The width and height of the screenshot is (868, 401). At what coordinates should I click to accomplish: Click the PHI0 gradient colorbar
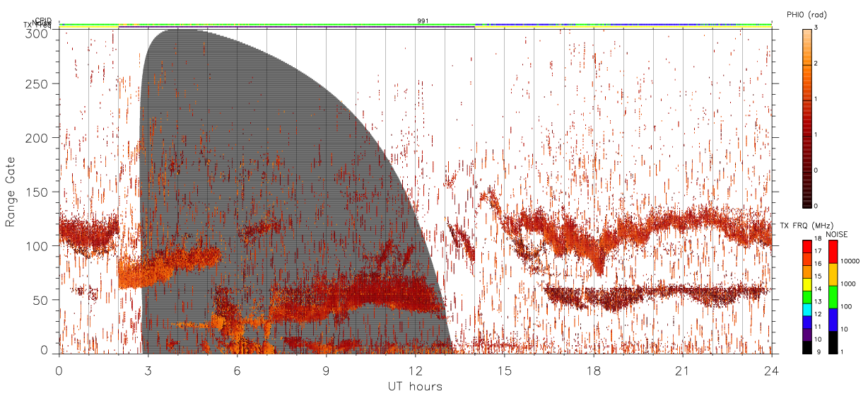[807, 117]
